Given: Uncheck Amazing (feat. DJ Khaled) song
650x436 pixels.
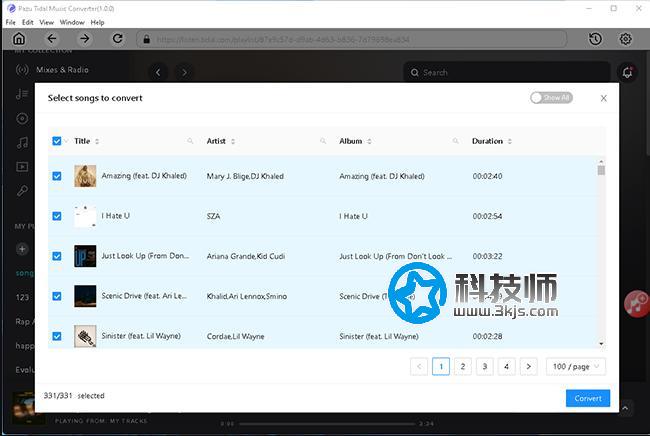Looking at the screenshot, I should click(57, 176).
